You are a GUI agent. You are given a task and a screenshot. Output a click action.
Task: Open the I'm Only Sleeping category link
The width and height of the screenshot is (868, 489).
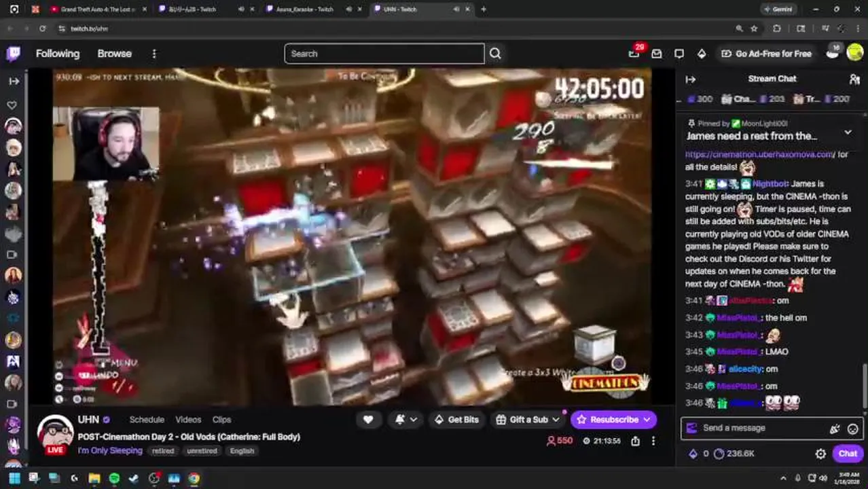[x=110, y=450]
